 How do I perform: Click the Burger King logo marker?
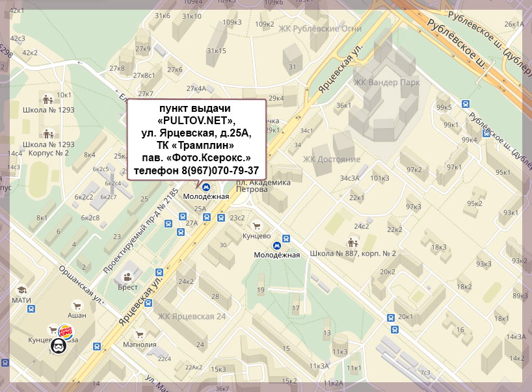(66, 330)
